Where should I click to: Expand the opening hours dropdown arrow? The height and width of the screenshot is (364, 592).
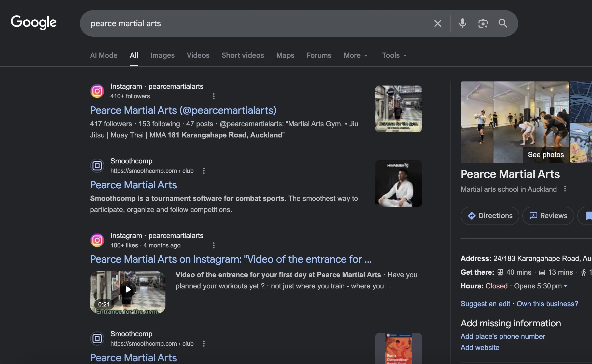pyautogui.click(x=566, y=286)
